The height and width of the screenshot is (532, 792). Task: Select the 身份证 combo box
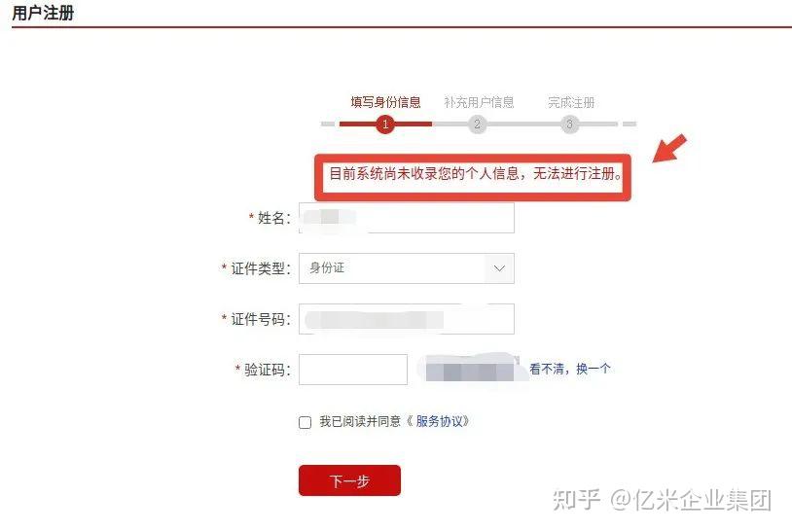(406, 268)
